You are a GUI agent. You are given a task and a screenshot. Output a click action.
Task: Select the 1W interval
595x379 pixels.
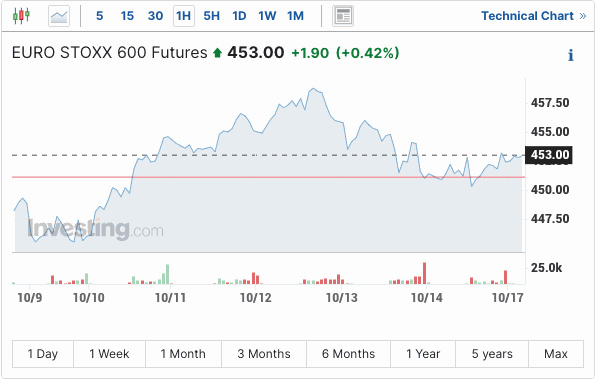pyautogui.click(x=267, y=16)
